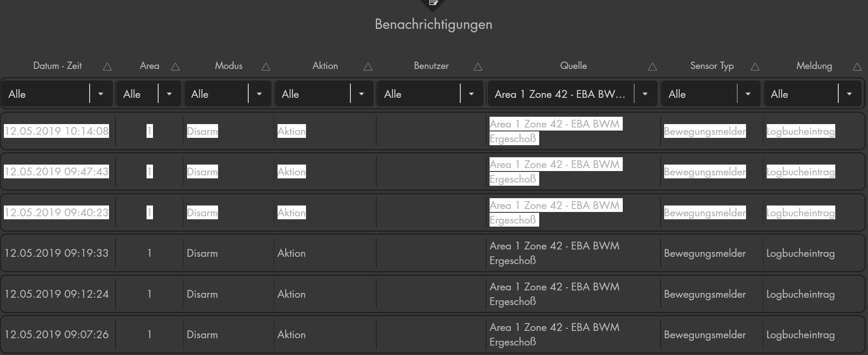Click the Meldung column sort triangle

857,67
